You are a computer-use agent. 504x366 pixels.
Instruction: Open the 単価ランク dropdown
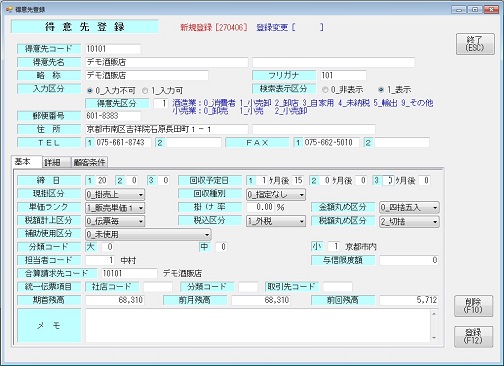pos(115,208)
